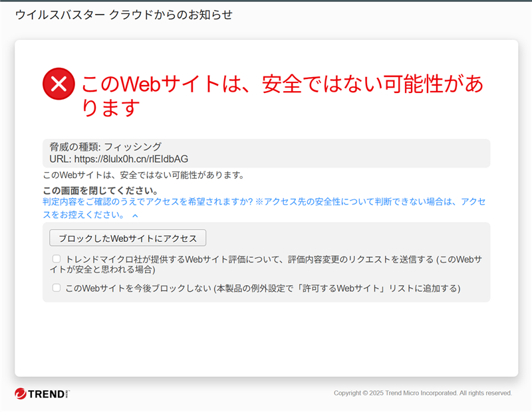This screenshot has height=412, width=532.
Task: Click the red このWebサイトは、安全ではない heading
Action: pos(282,95)
